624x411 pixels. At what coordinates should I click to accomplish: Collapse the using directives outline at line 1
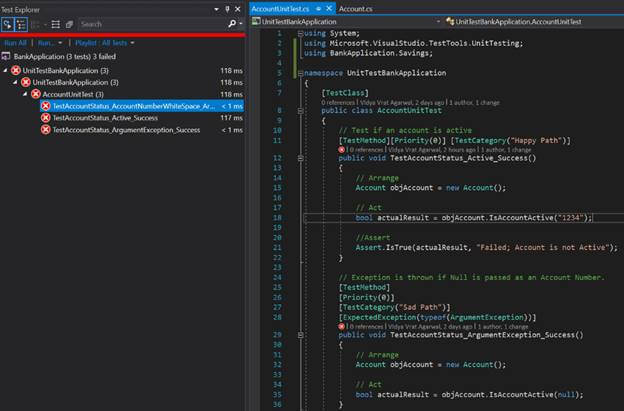pos(300,33)
